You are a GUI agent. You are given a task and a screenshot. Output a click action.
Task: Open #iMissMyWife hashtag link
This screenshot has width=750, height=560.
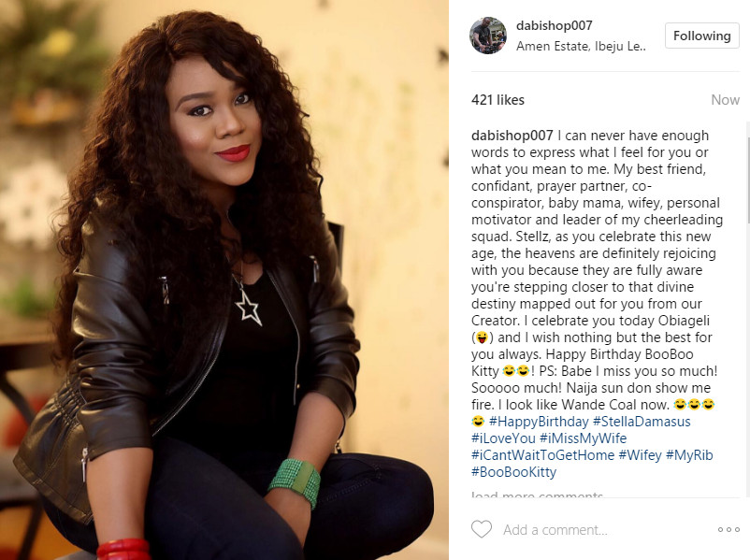583,438
